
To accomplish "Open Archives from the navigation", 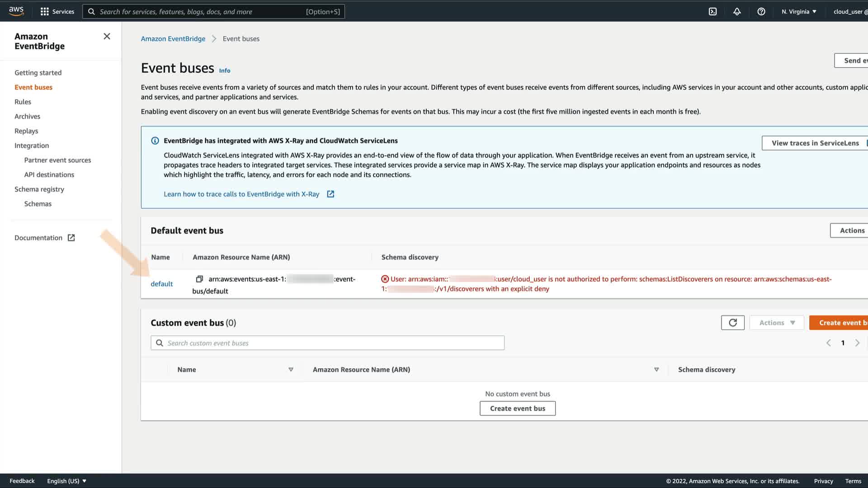I will click(x=27, y=117).
